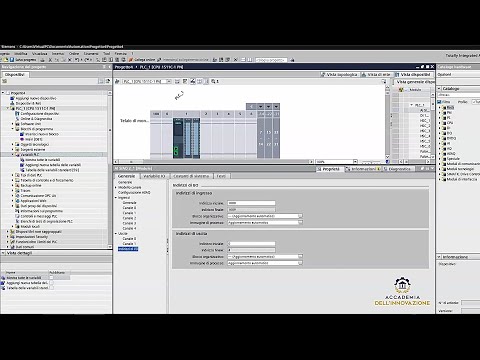Image resolution: width=480 pixels, height=360 pixels.
Task: Select Dispositivi & Reti in project tree
Action: (28, 103)
